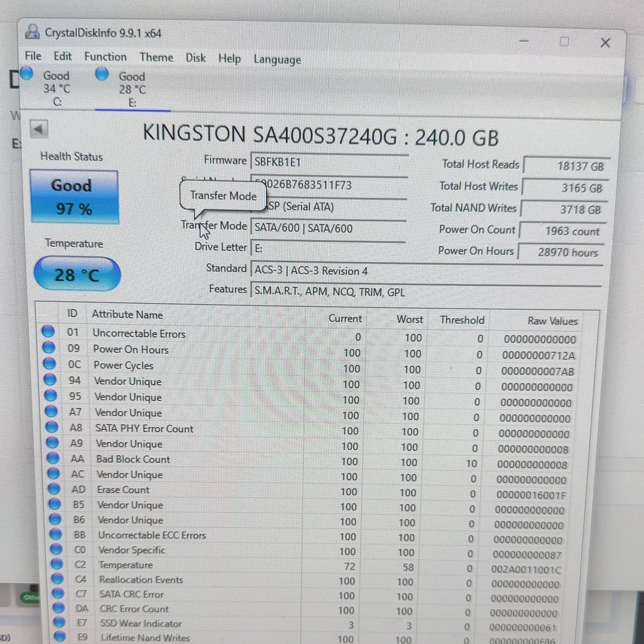This screenshot has height=644, width=644.
Task: Select the Bad Block Count attribute
Action: tap(133, 459)
